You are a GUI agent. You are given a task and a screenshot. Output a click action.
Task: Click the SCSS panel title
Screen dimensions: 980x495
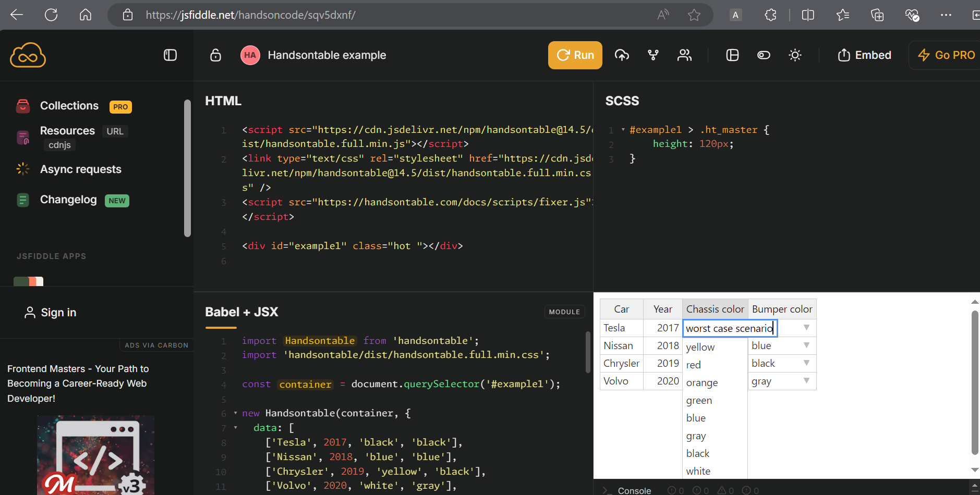(622, 101)
